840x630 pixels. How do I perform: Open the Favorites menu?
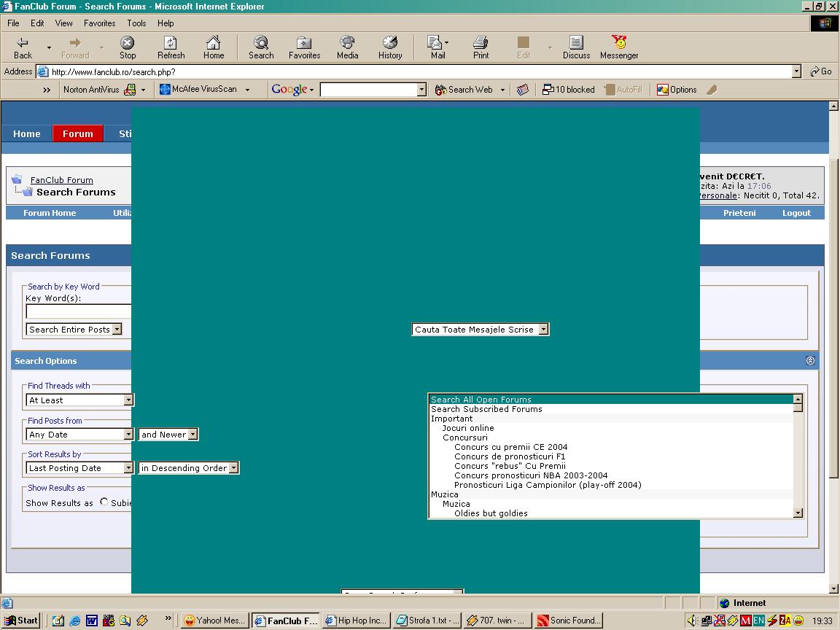(x=100, y=23)
